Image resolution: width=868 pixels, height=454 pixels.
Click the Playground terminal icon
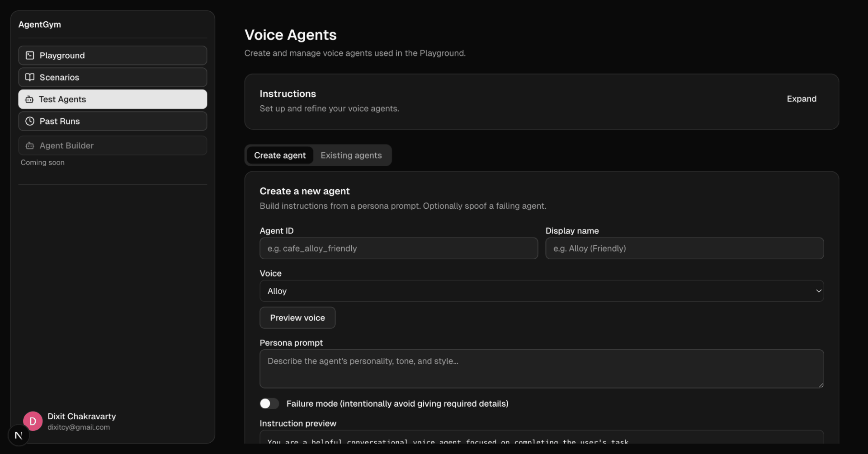[30, 56]
